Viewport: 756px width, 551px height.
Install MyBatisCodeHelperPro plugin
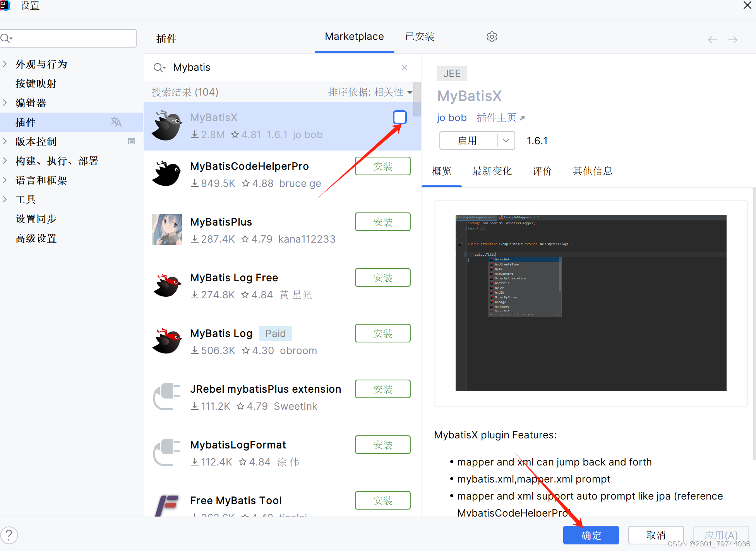click(x=383, y=166)
